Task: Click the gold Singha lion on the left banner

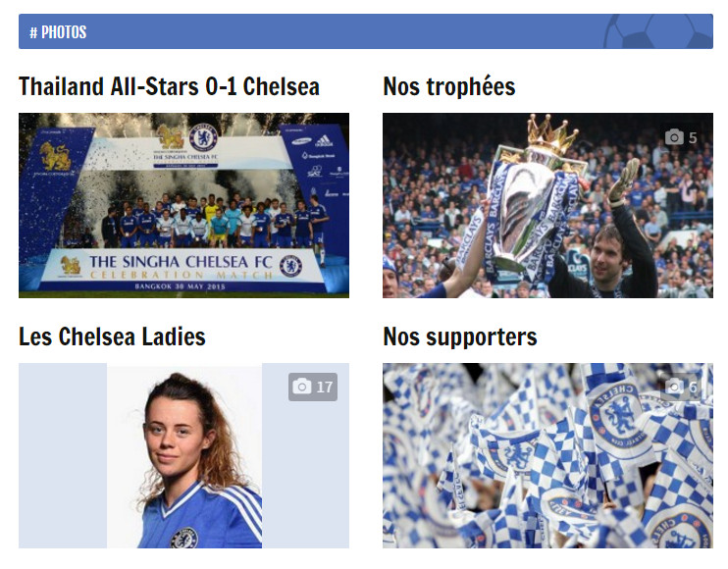Action: pos(55,156)
